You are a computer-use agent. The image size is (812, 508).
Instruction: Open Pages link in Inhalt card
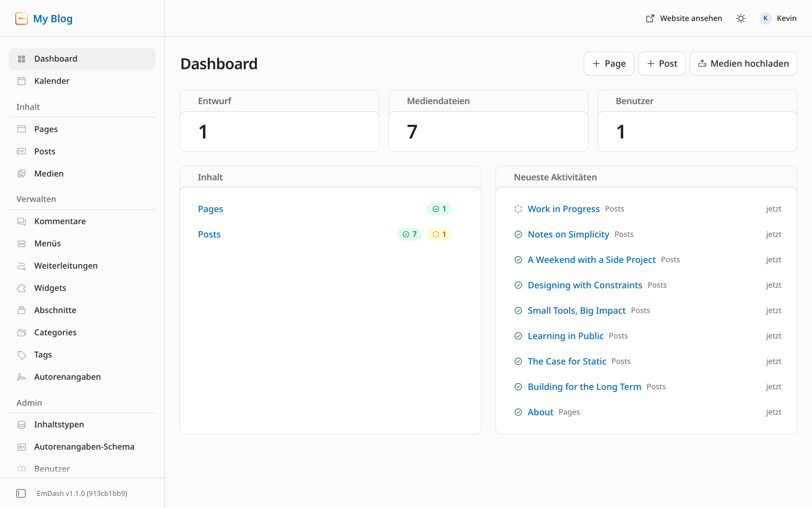pyautogui.click(x=210, y=209)
